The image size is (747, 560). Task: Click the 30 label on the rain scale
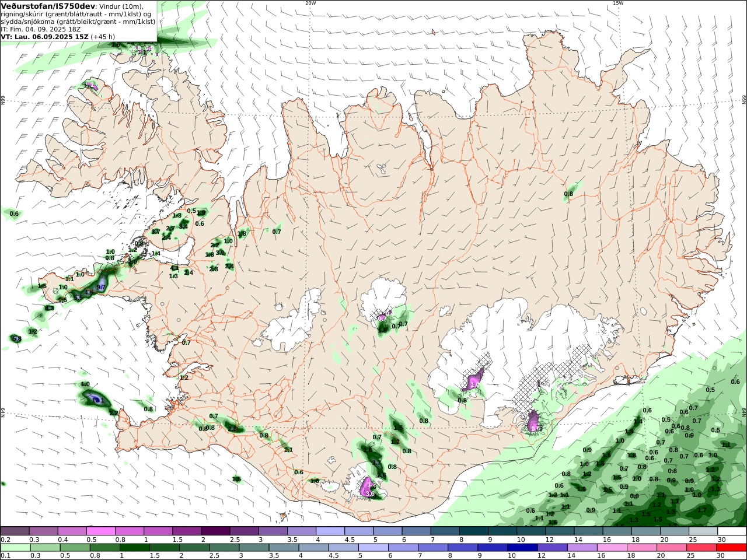721,556
